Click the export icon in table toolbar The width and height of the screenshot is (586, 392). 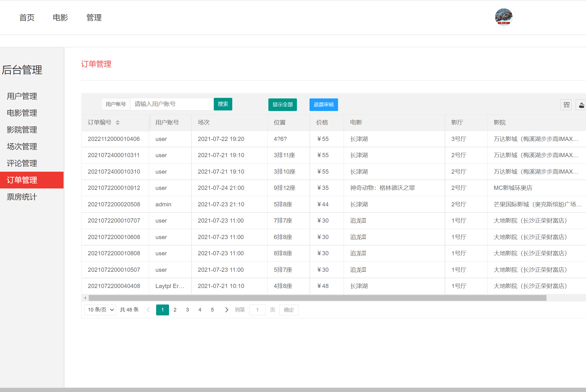point(581,105)
